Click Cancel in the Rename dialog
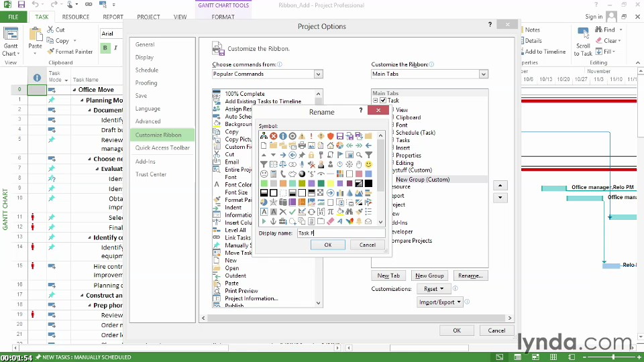The height and width of the screenshot is (362, 644). pyautogui.click(x=367, y=245)
